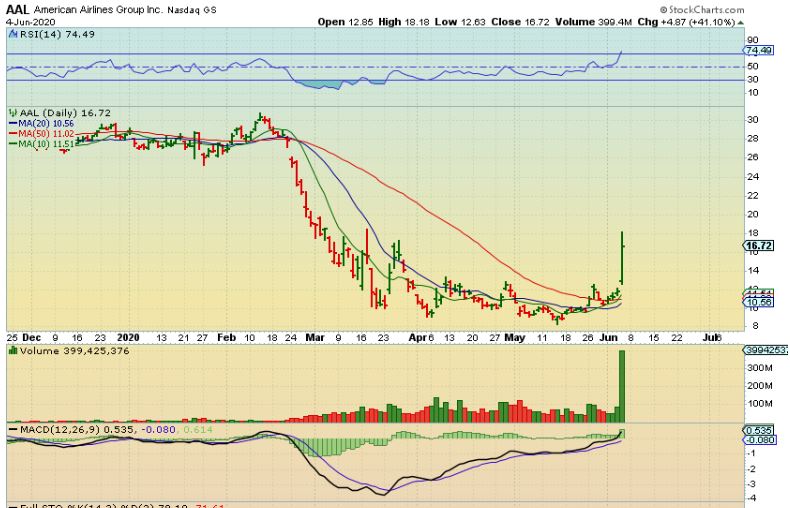Click the tall green June volume bar

tap(622, 386)
